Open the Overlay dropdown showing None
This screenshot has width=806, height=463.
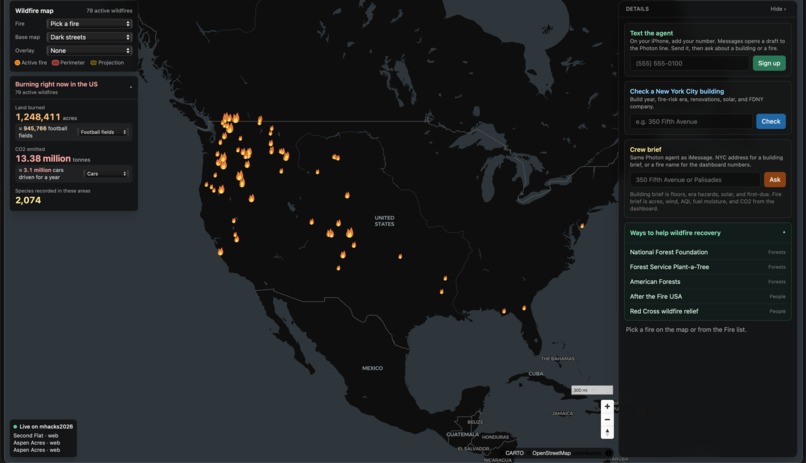coord(89,50)
